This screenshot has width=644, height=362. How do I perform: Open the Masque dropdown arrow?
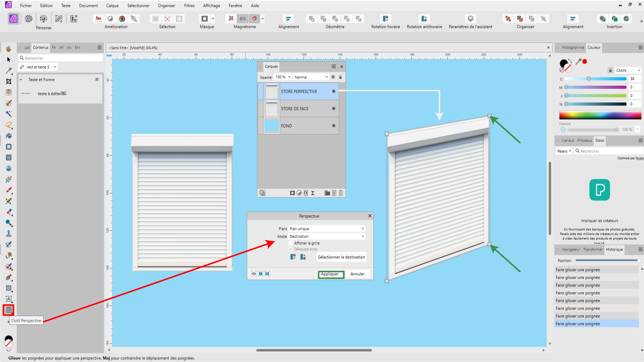[213, 19]
